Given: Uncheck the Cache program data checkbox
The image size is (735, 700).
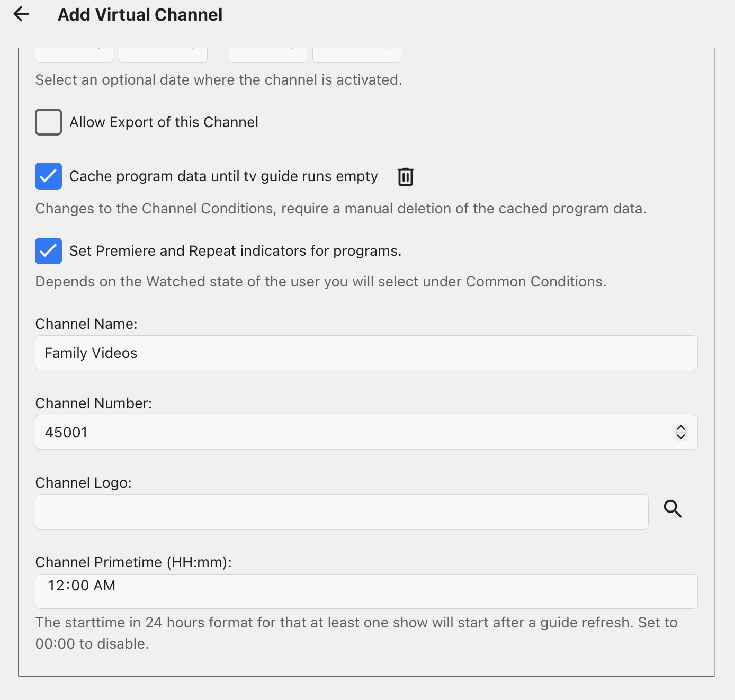Looking at the screenshot, I should pyautogui.click(x=48, y=176).
